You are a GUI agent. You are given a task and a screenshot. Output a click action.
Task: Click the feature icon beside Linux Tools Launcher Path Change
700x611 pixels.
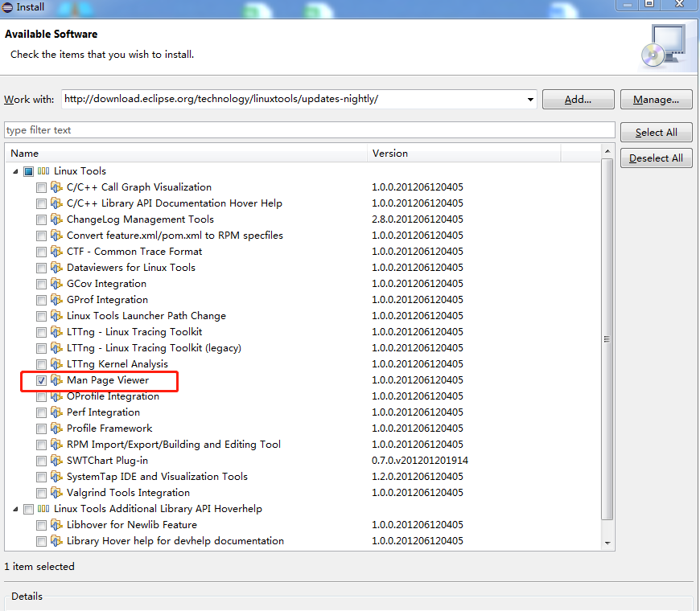[x=56, y=315]
